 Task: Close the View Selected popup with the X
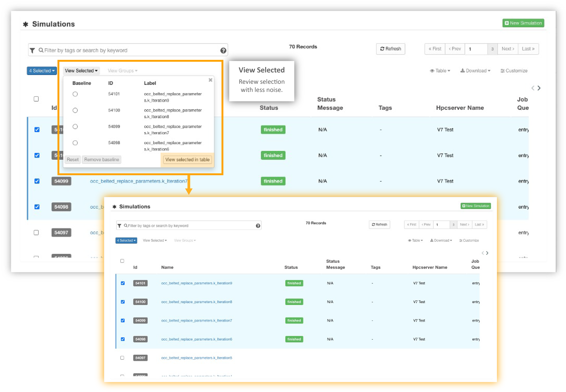pos(210,80)
